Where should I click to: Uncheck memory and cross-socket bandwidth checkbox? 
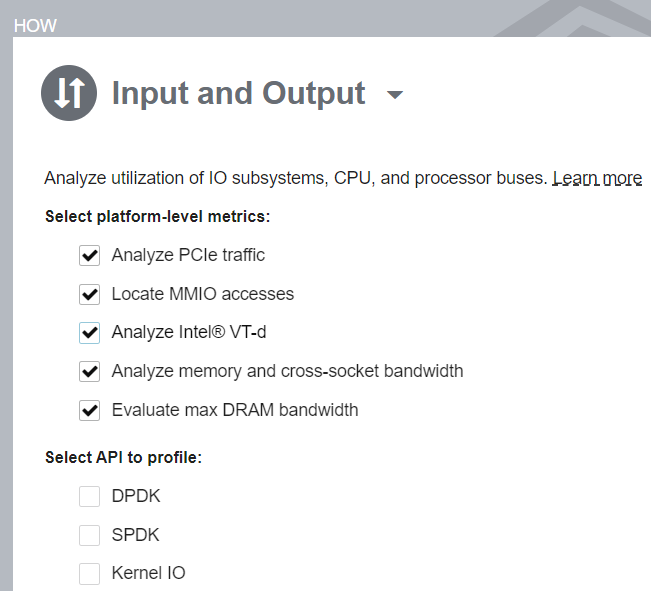point(90,371)
